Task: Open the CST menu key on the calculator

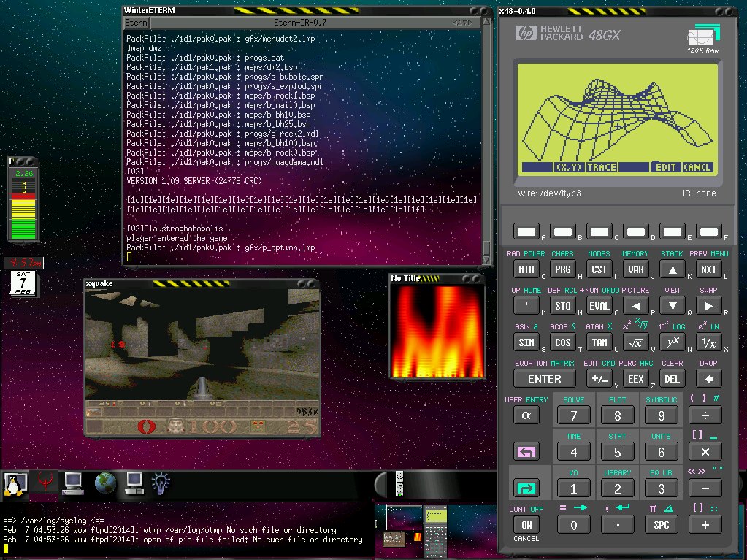Action: pos(599,269)
